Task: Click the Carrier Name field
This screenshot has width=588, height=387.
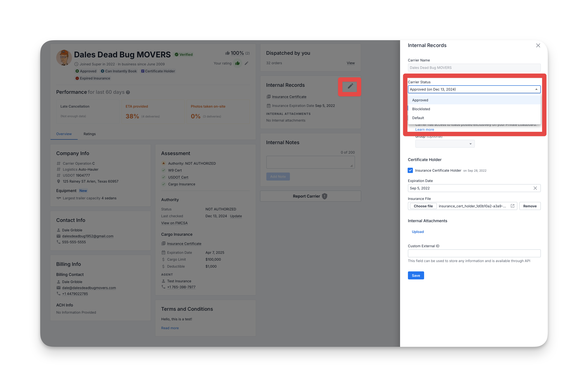Action: coord(474,68)
